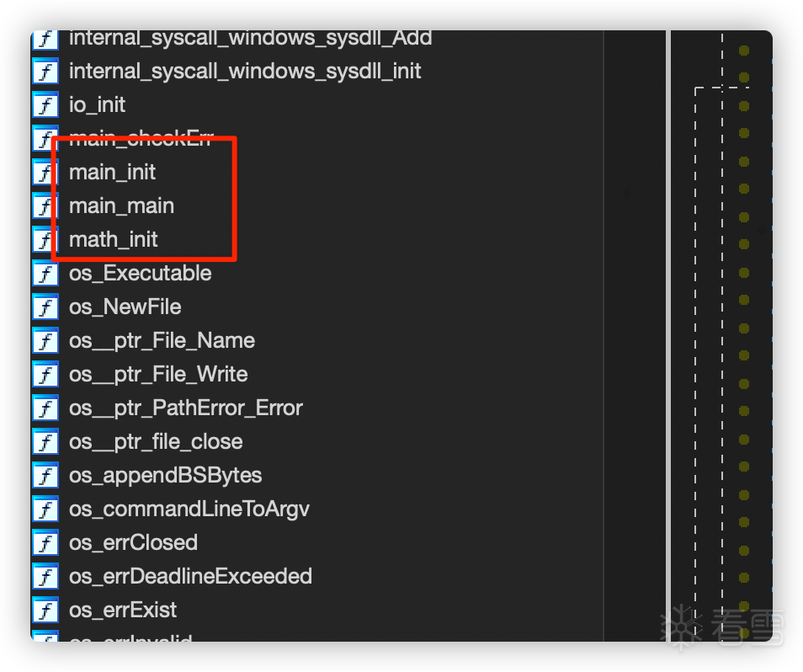Click the function icon next to os_errExist
803x672 pixels.
(x=45, y=611)
